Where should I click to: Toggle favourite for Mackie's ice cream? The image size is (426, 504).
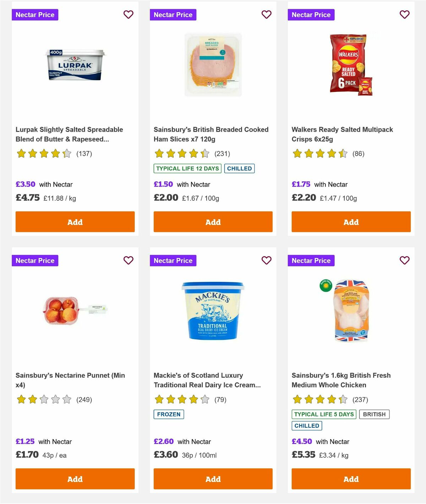(266, 260)
